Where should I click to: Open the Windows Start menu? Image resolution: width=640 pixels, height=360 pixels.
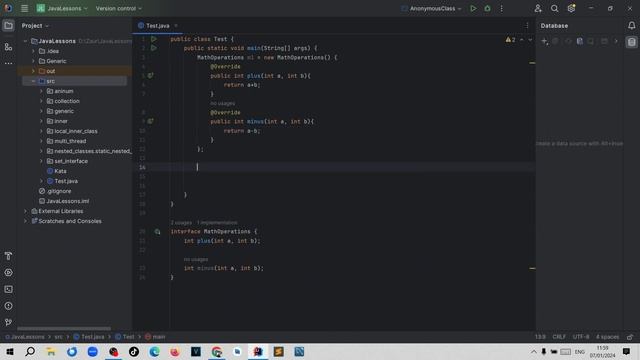[x=9, y=352]
